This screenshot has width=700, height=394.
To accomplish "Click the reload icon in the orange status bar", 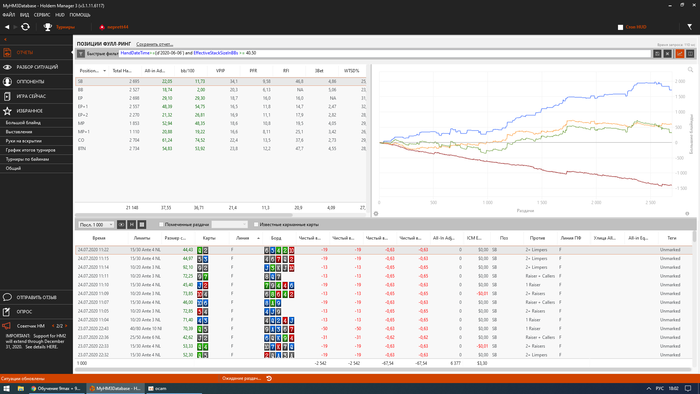I will click(269, 378).
